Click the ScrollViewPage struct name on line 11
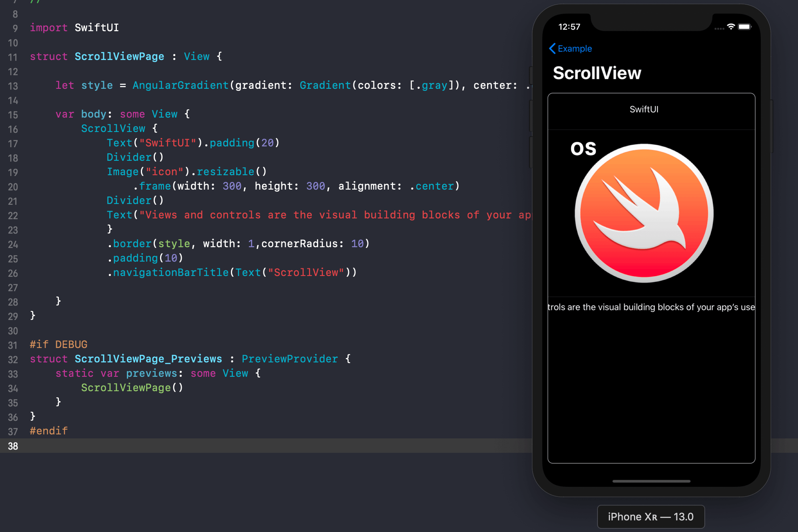The image size is (798, 532). coord(119,56)
